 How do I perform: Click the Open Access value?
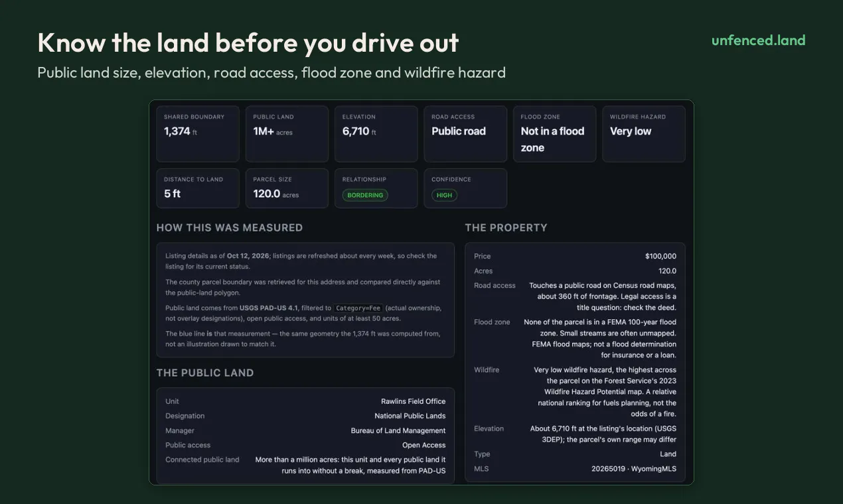(x=424, y=445)
